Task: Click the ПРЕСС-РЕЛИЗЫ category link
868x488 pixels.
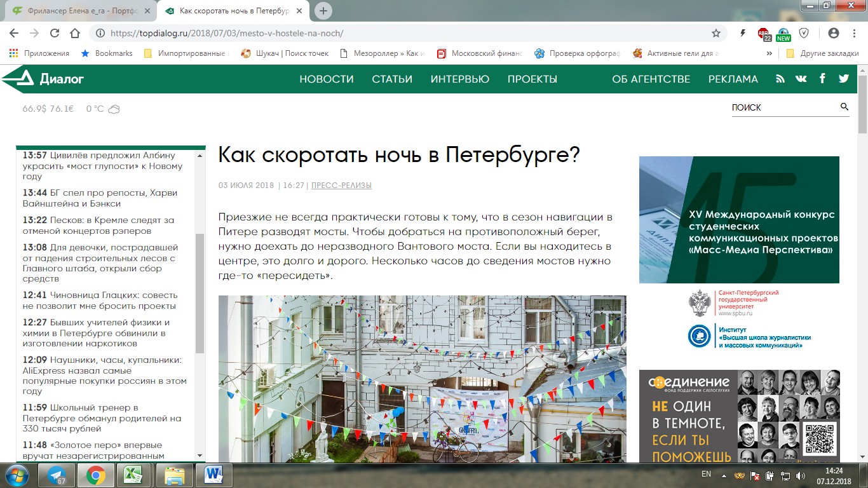Action: point(341,186)
